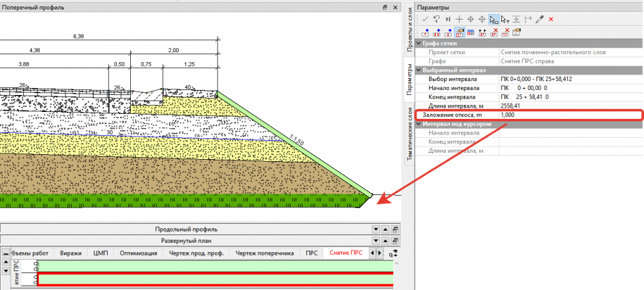Restore the Развернутый план panel window

coord(395,241)
